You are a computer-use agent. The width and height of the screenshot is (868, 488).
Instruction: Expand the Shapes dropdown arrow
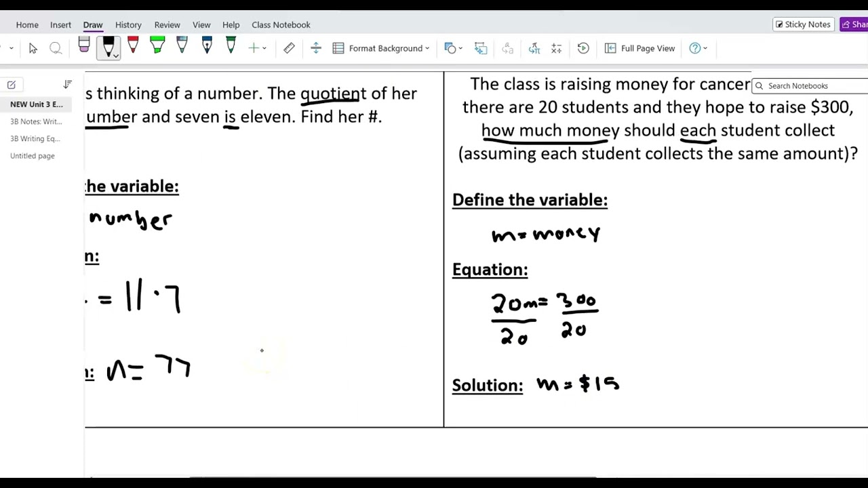tap(460, 48)
